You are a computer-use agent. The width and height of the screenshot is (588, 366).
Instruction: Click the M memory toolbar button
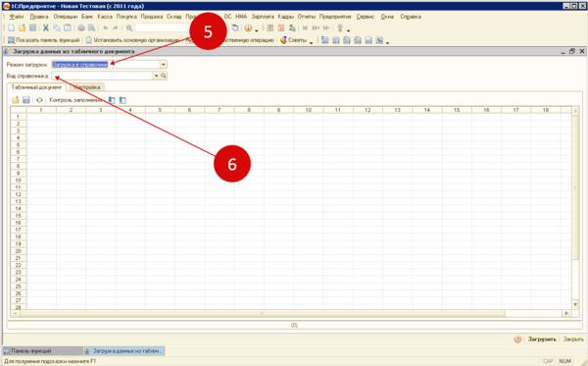(305, 28)
